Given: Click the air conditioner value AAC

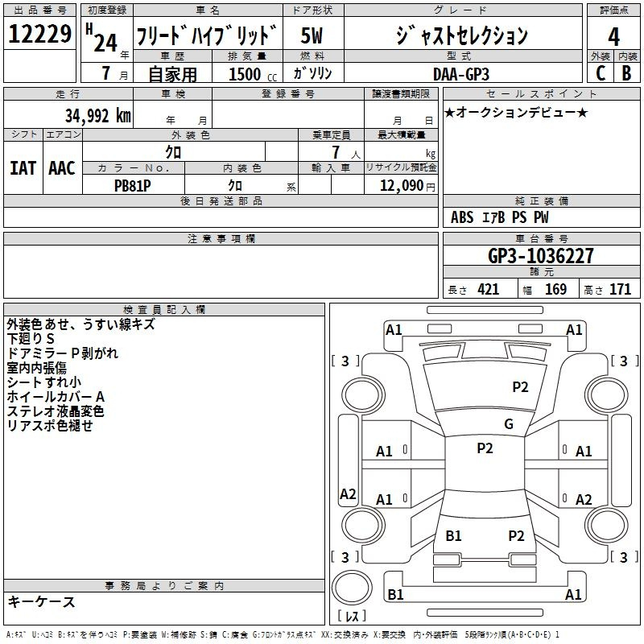Looking at the screenshot, I should point(62,168).
